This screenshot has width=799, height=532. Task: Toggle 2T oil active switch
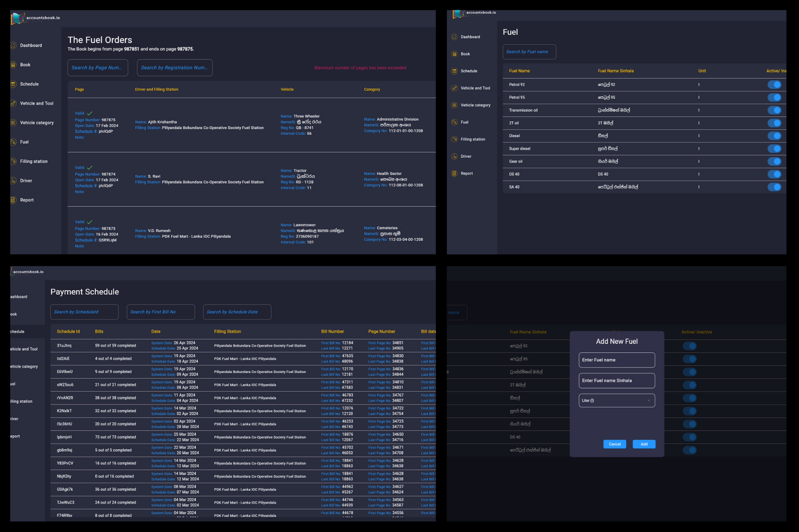coord(774,123)
